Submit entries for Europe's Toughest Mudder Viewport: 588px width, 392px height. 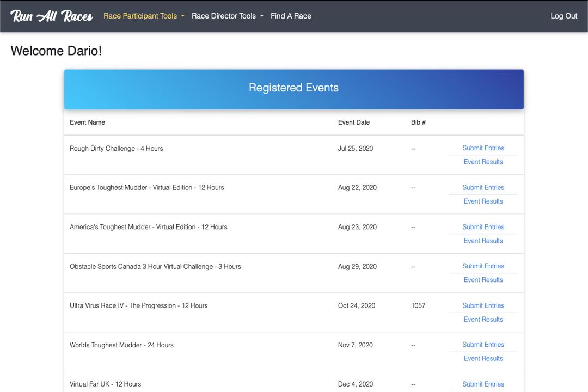(483, 187)
